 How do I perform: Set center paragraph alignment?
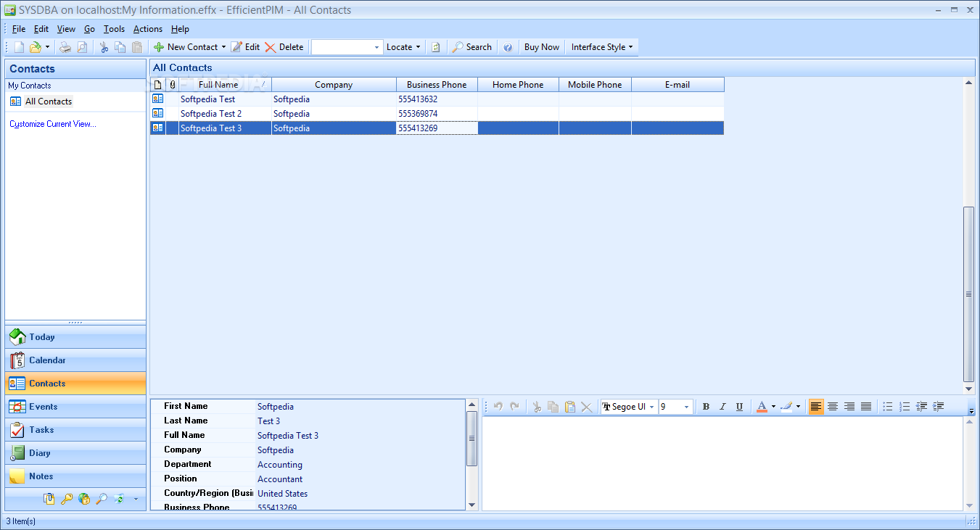pos(833,407)
